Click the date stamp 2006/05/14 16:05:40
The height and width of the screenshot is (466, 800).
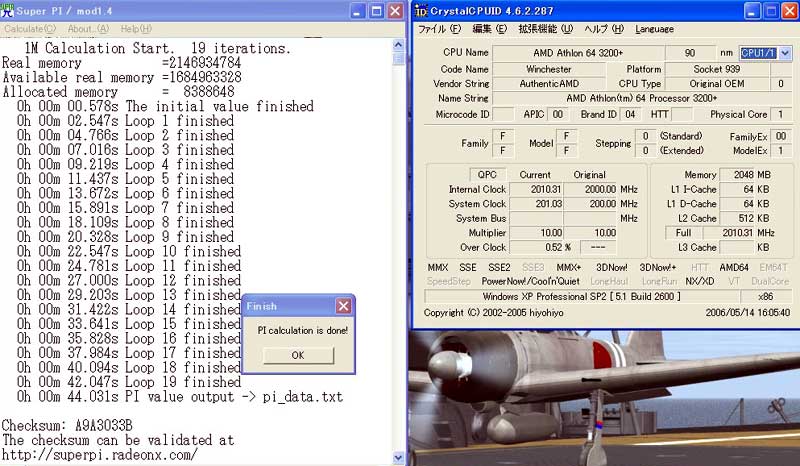point(747,312)
